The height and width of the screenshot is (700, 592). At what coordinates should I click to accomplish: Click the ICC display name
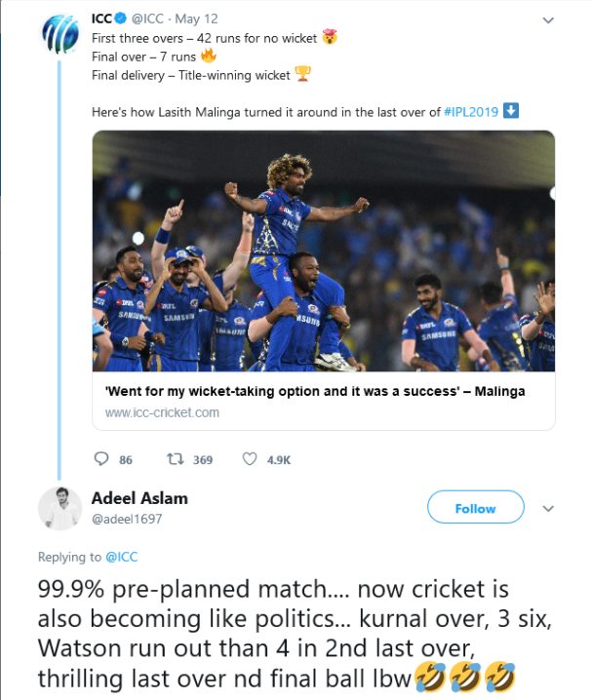102,19
